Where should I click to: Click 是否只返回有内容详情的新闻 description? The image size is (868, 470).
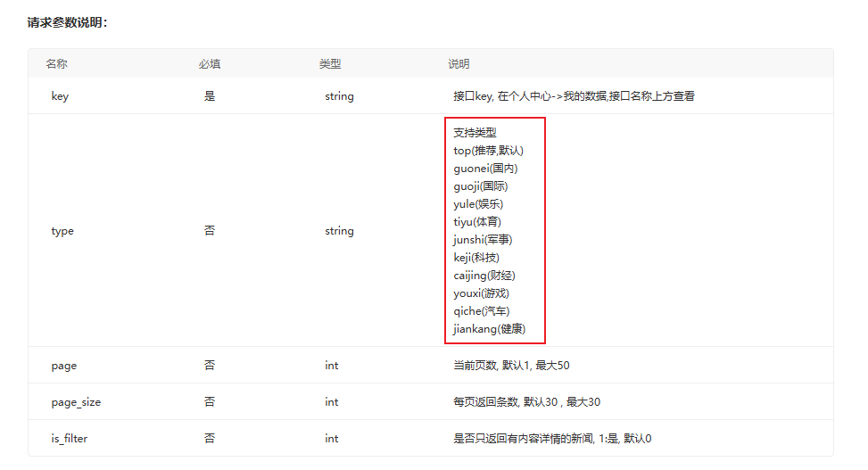(552, 439)
